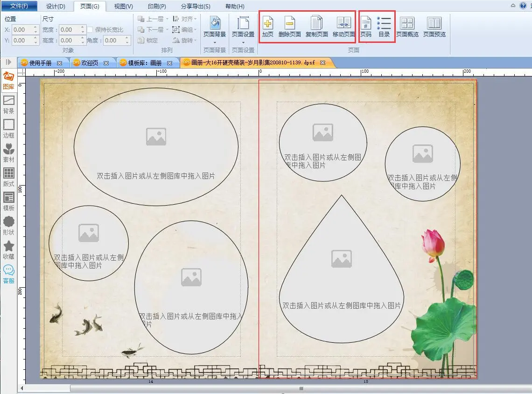This screenshot has height=394, width=532.
Task: Click the 删除页面 delete page icon
Action: (x=289, y=27)
